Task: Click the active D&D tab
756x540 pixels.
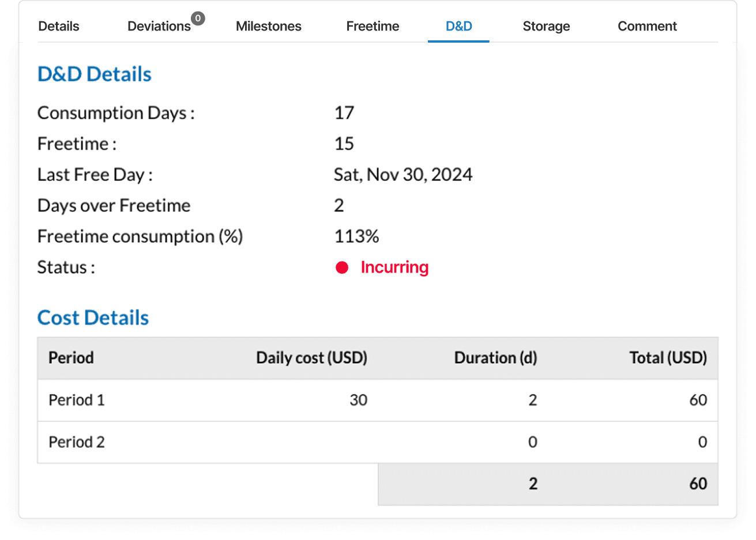Action: point(458,26)
